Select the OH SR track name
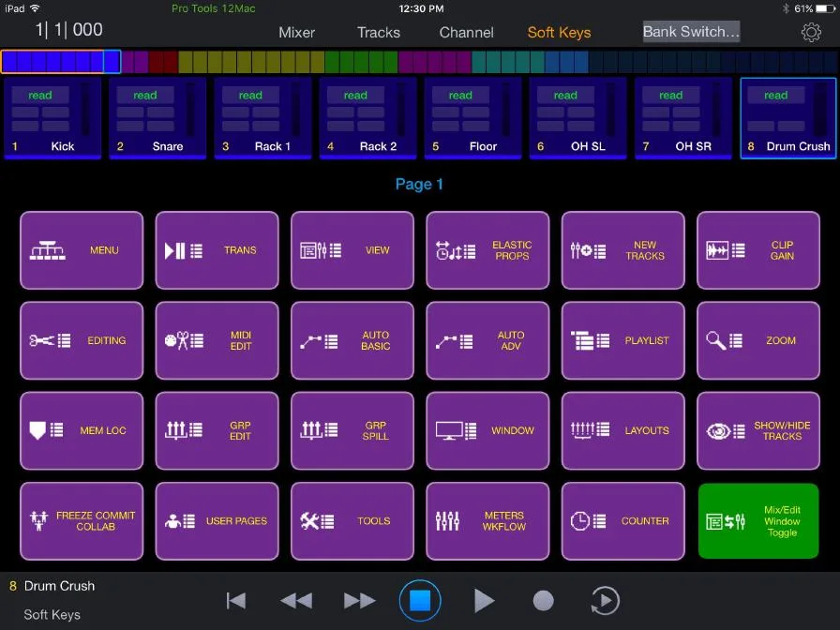This screenshot has width=840, height=630. (693, 146)
